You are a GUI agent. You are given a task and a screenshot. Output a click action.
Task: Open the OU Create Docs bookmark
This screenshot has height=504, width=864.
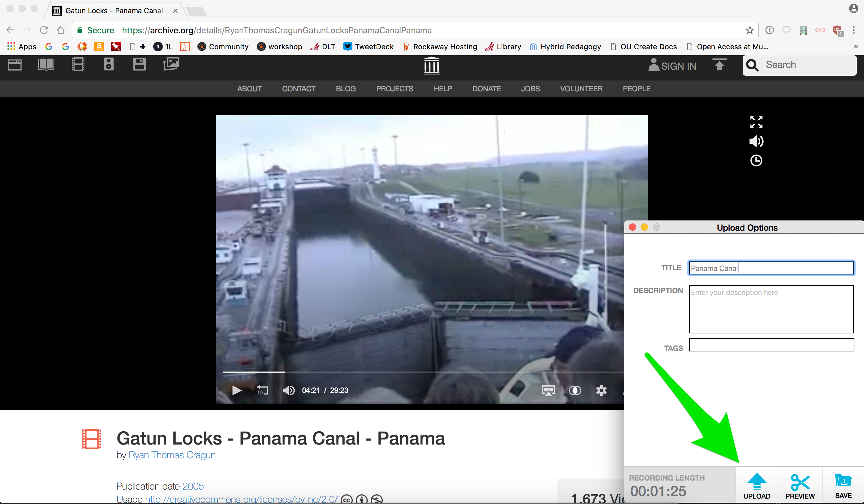pyautogui.click(x=643, y=47)
